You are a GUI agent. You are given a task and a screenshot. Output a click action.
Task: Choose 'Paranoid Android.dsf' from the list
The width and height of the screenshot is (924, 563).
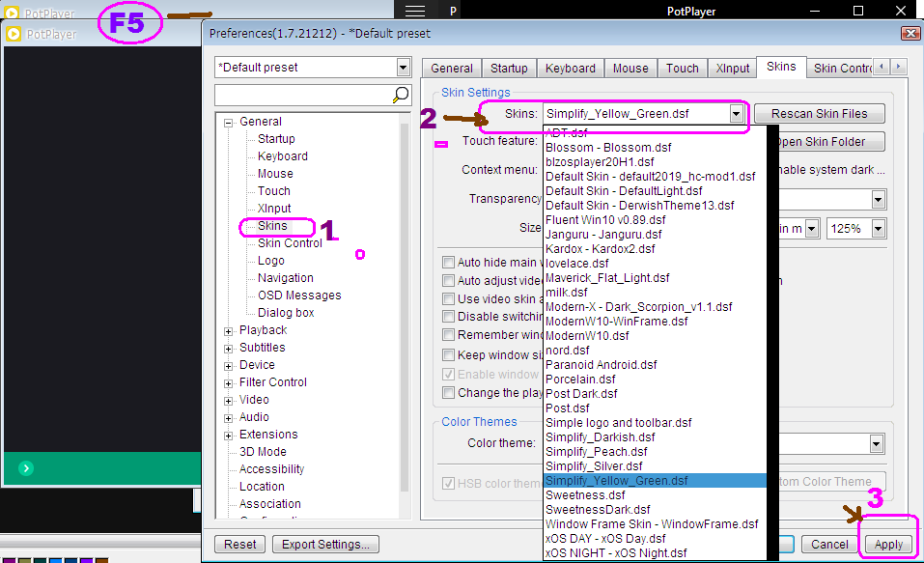(x=655, y=364)
